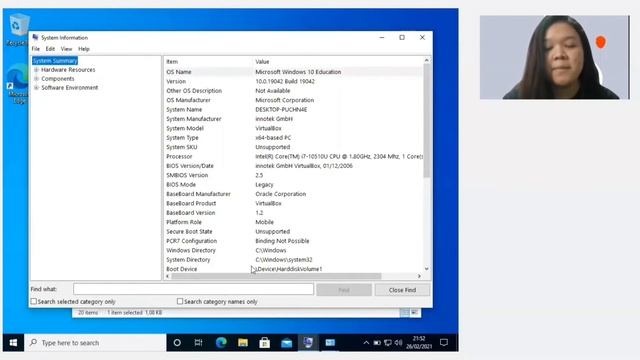Click the last running app icon on the taskbar
Screen dimensions: 640x360
coord(330,342)
